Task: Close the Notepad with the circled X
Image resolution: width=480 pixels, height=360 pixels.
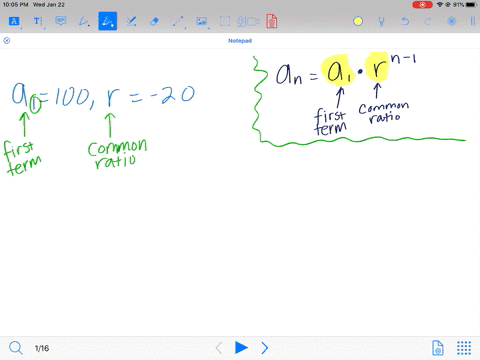Action: pyautogui.click(x=7, y=41)
